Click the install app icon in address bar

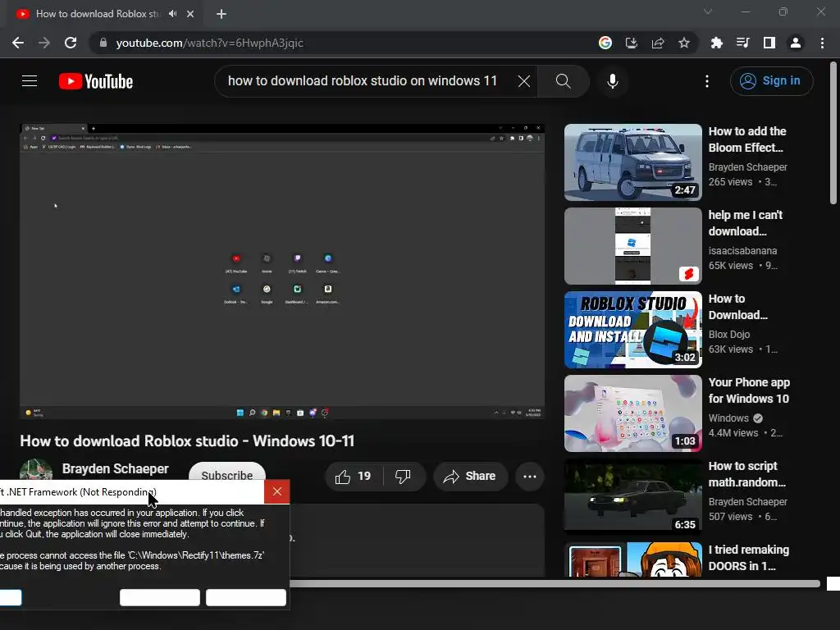632,43
